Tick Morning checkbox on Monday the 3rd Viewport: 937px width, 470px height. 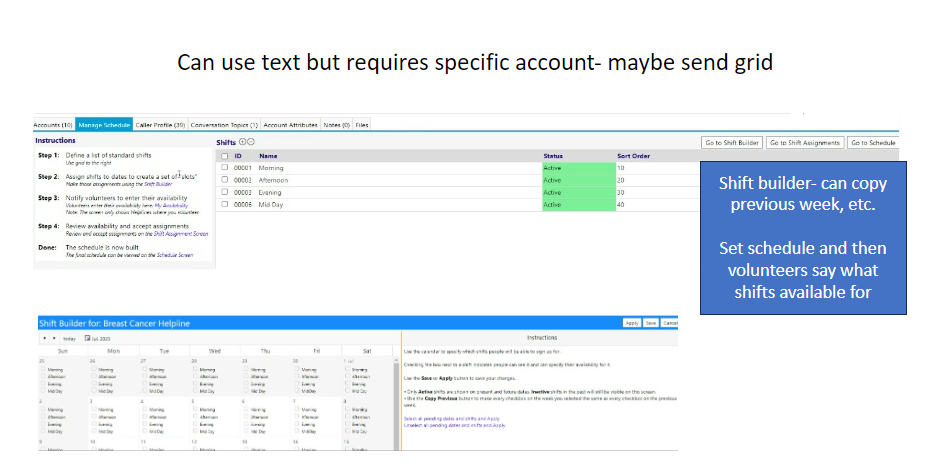point(94,410)
